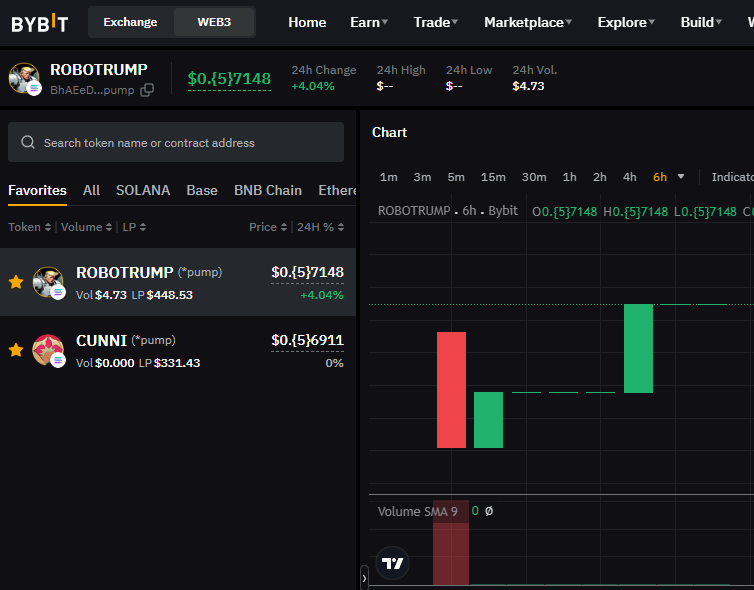Open the Earn dropdown menu
The image size is (754, 590).
click(369, 22)
